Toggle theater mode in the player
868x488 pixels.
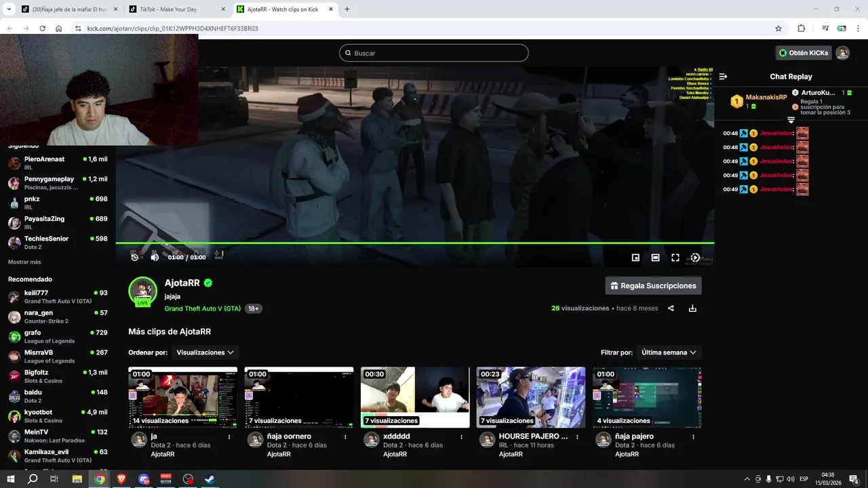655,258
